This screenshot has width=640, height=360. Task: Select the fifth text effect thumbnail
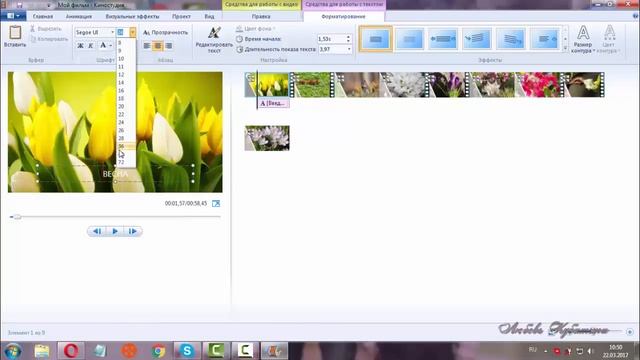click(511, 39)
